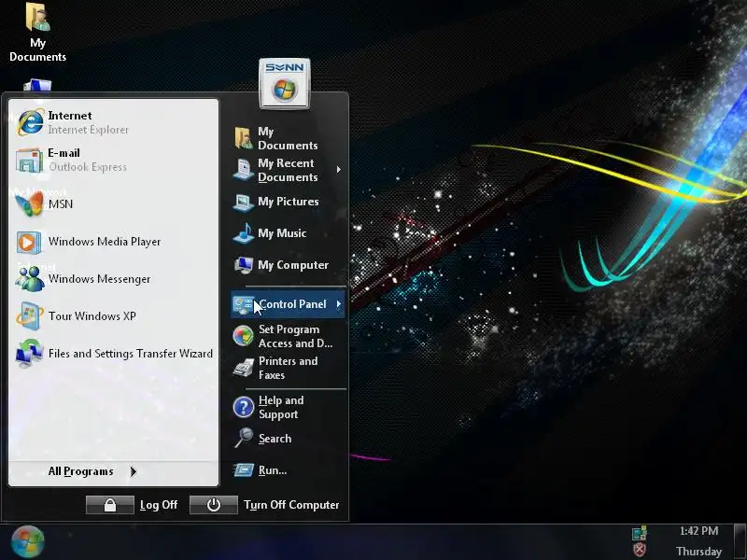Click the My Music note icon

[x=244, y=233]
